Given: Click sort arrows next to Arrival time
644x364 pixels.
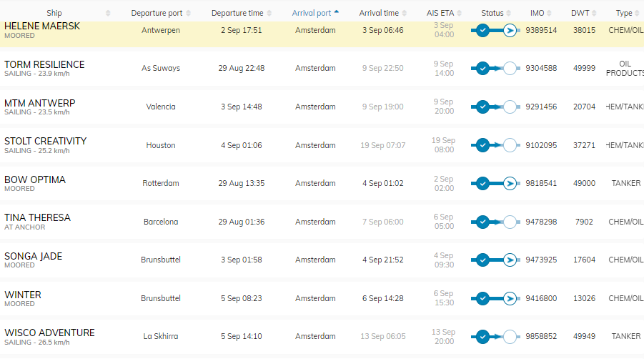Looking at the screenshot, I should pyautogui.click(x=405, y=13).
